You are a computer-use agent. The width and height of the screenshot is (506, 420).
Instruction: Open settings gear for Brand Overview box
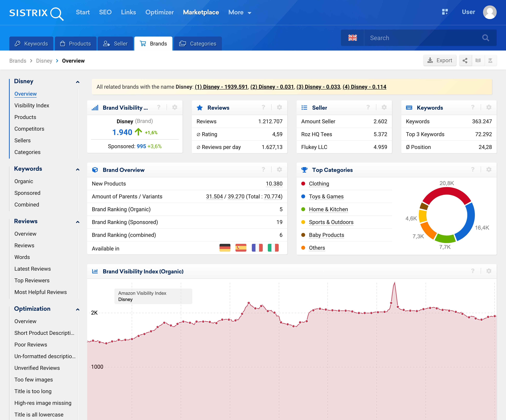click(x=279, y=169)
